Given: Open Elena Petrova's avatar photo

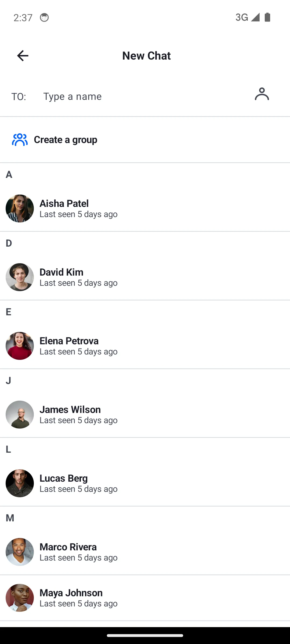Looking at the screenshot, I should click(20, 346).
